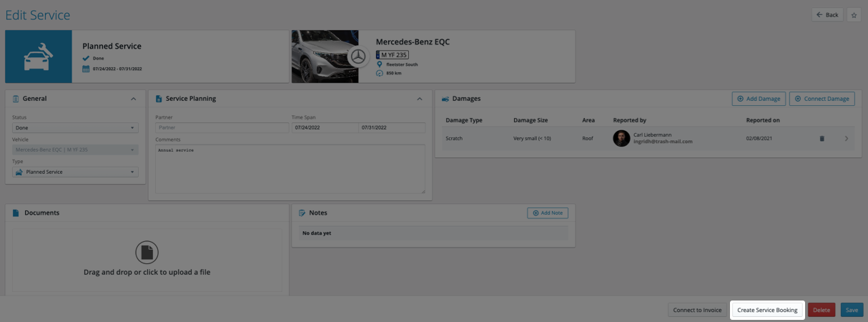The image size is (868, 322).
Task: Click the Roof area cell
Action: tap(588, 138)
